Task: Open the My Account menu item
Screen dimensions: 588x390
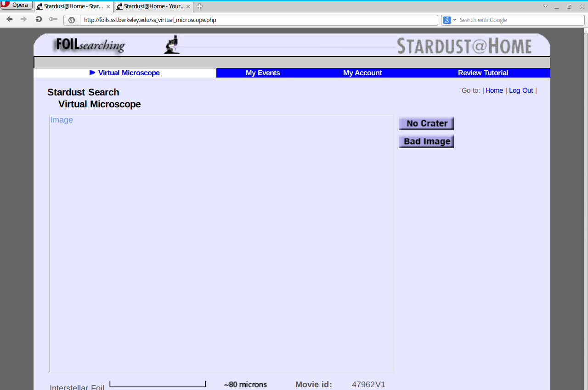Action: pyautogui.click(x=362, y=73)
